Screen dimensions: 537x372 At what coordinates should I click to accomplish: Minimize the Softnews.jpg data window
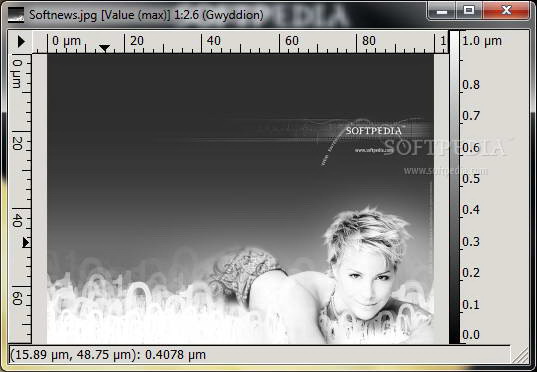coord(442,11)
